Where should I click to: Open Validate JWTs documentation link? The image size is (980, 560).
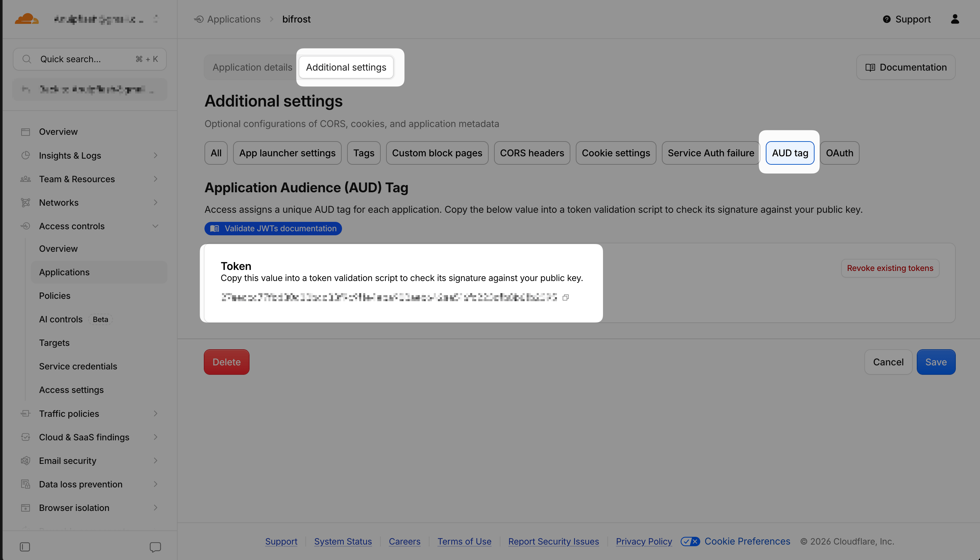(273, 229)
